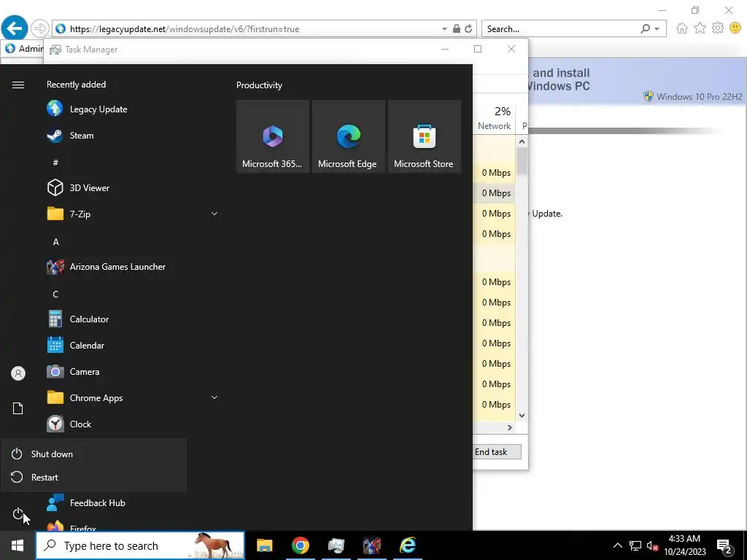
Task: Click the Admin tab in Internet Explorer
Action: click(23, 49)
